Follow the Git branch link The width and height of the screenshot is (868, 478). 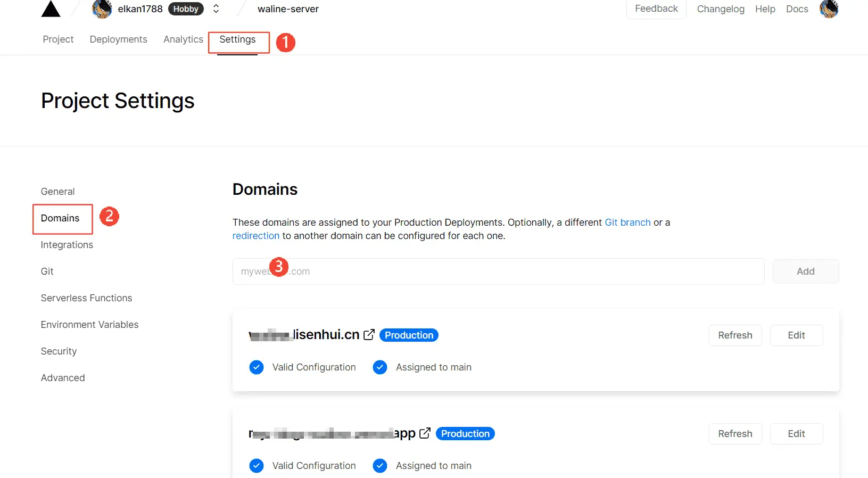[x=627, y=222]
